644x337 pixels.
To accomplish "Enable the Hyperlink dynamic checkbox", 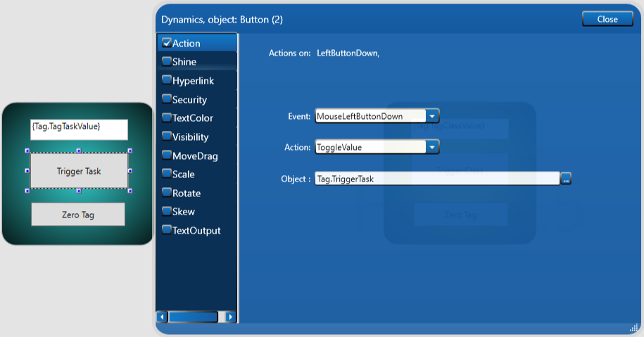I will (x=167, y=80).
